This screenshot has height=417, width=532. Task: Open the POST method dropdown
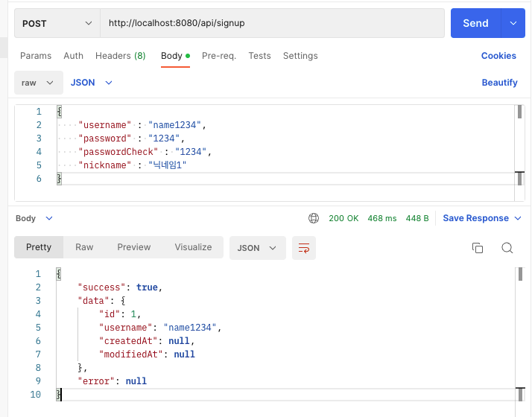click(x=57, y=23)
